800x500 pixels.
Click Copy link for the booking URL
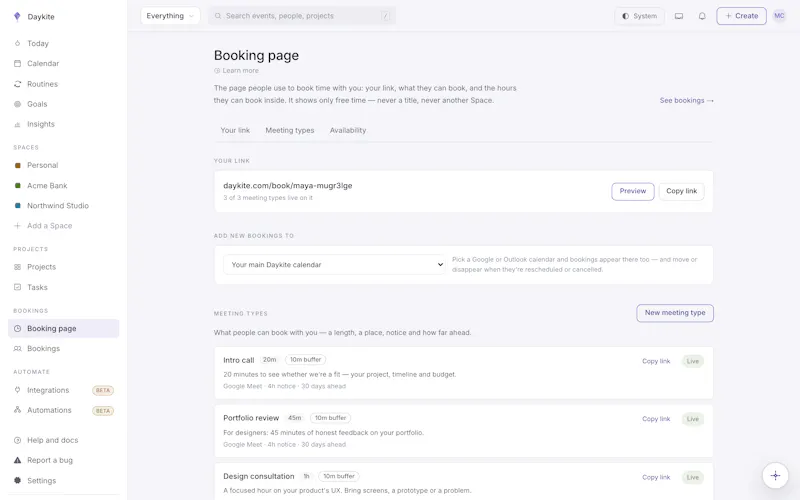(682, 191)
